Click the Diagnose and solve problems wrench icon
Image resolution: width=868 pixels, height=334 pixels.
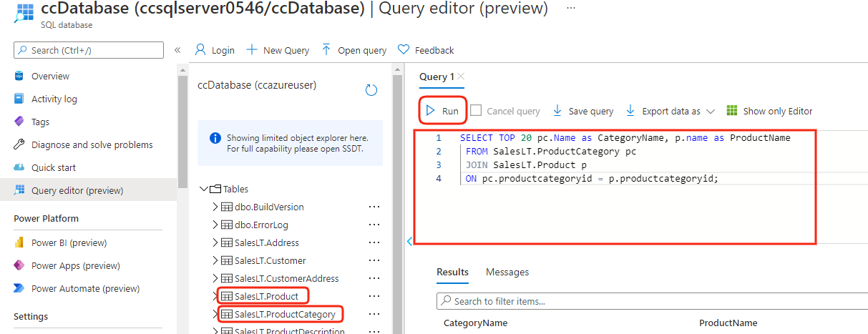[19, 144]
